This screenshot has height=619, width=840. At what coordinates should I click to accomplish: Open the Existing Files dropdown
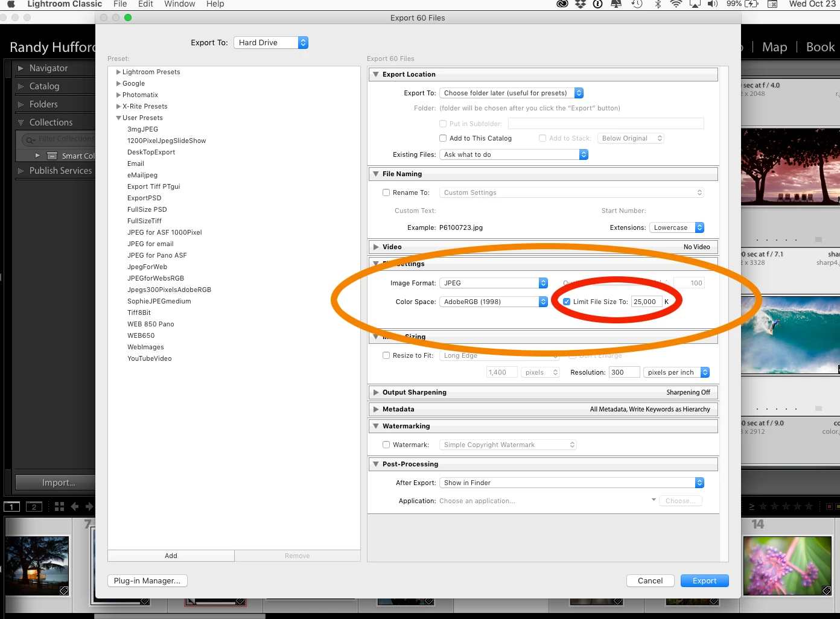point(514,154)
